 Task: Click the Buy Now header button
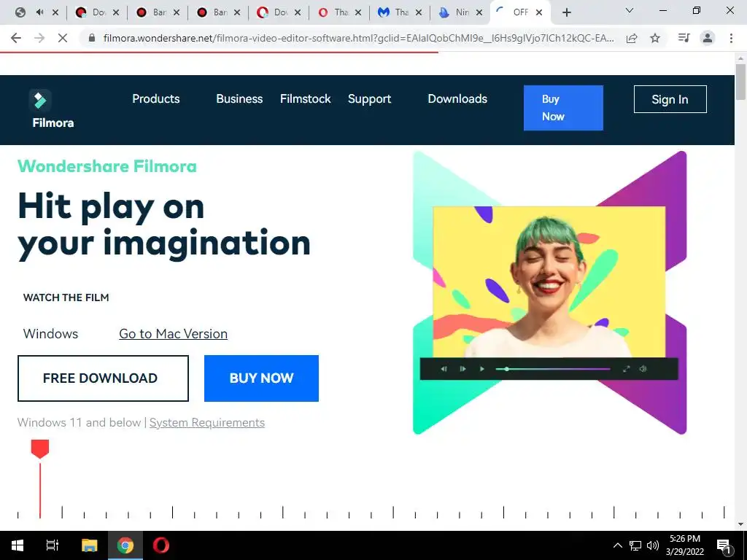click(x=563, y=108)
